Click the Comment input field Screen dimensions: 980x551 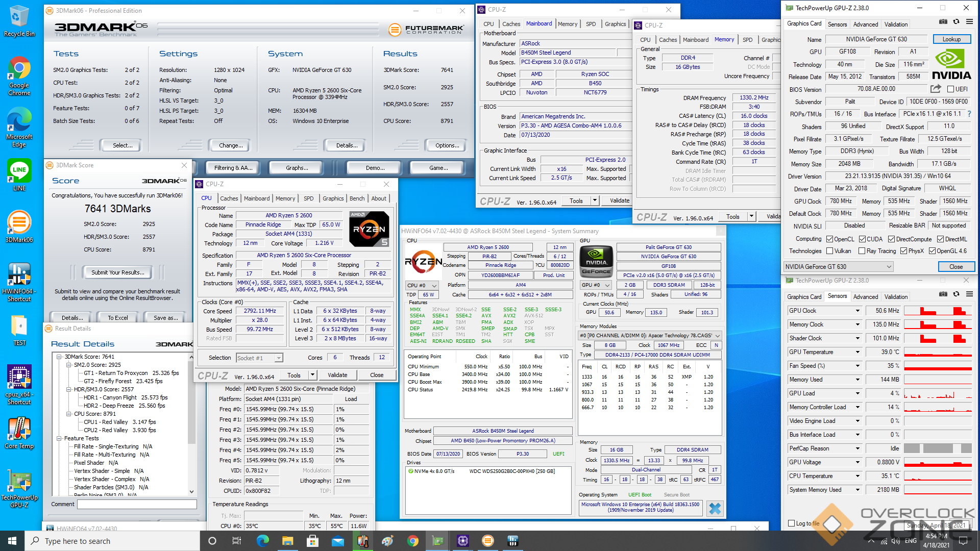pyautogui.click(x=137, y=504)
